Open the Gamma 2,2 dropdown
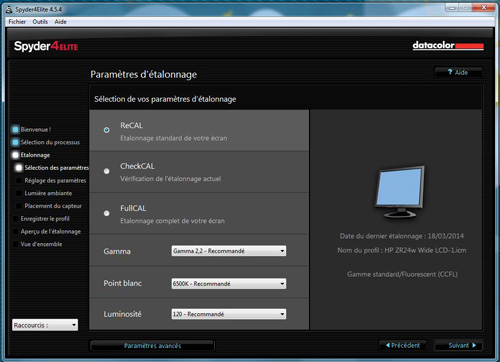 [x=229, y=251]
